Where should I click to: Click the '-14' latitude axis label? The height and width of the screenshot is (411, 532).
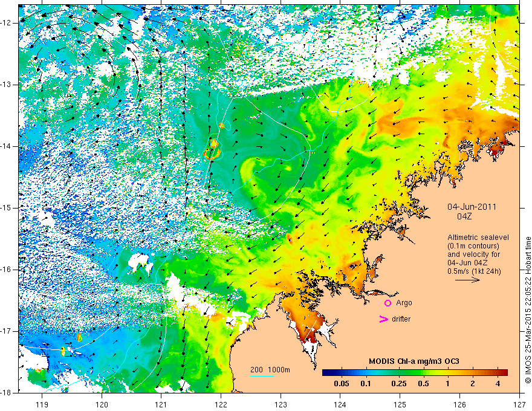[6, 146]
